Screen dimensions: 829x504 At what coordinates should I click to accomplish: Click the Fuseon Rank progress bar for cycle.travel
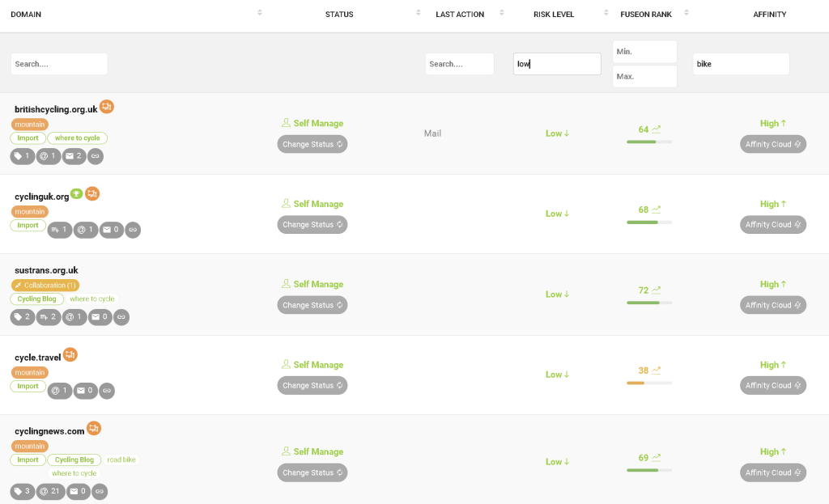[x=648, y=383]
